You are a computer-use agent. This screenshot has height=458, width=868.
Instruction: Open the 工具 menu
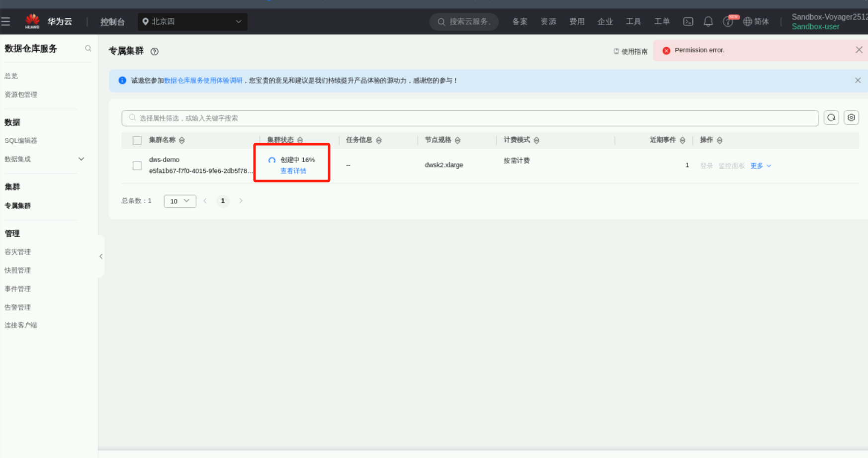pyautogui.click(x=633, y=21)
